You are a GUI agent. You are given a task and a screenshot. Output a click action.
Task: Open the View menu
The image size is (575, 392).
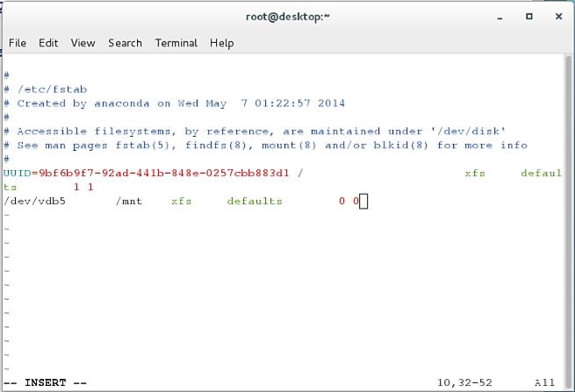tap(83, 43)
